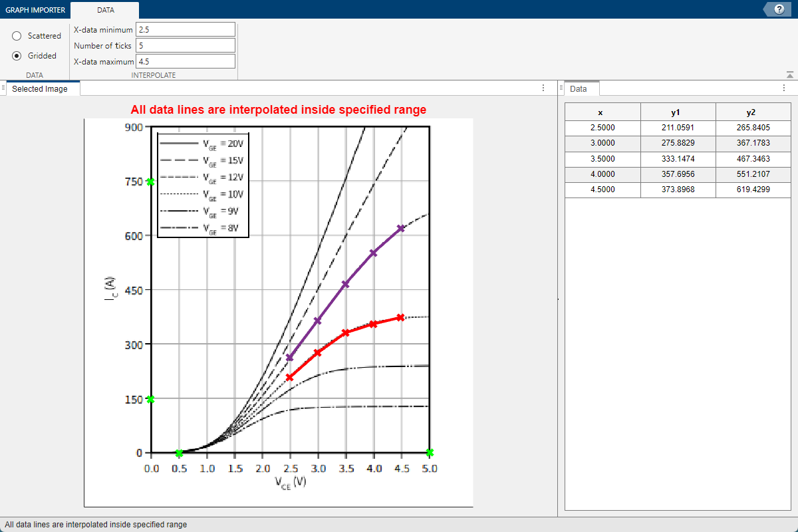798x532 pixels.
Task: Open the Selected Image panel options menu
Action: (x=543, y=88)
